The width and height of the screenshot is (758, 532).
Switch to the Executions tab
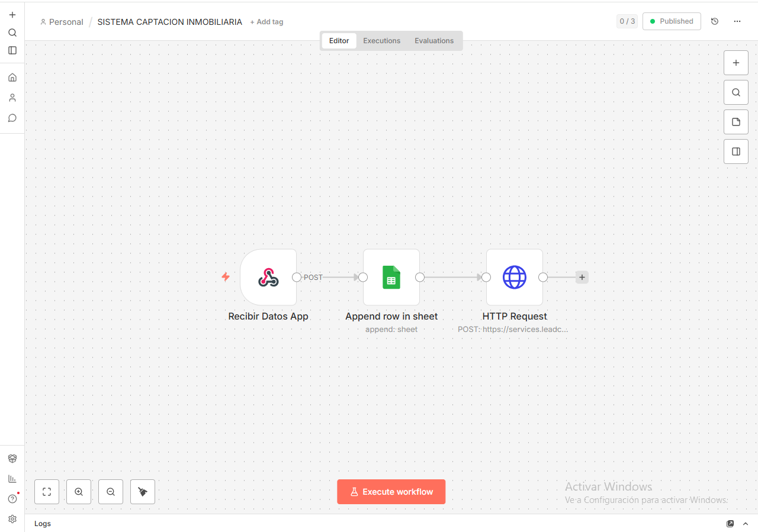click(x=381, y=40)
